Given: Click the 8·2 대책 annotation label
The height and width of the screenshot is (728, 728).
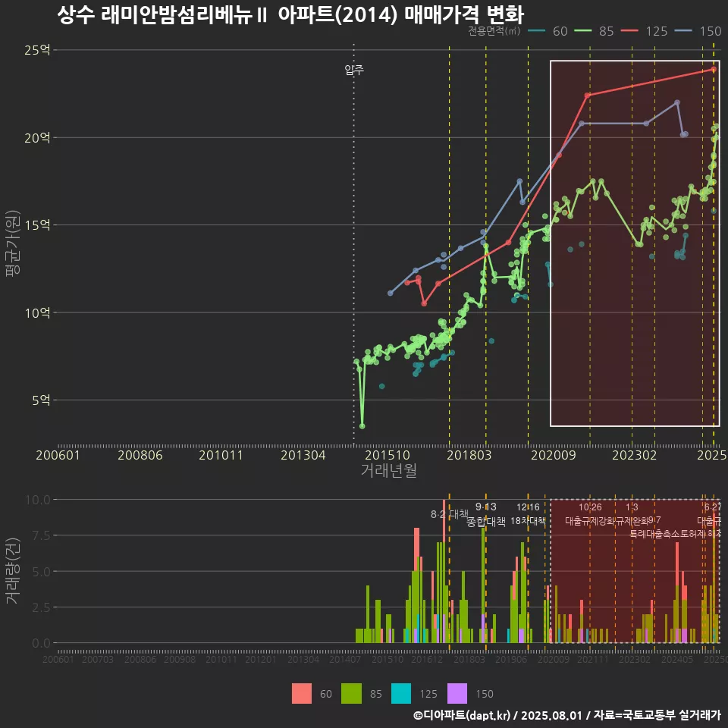Looking at the screenshot, I should point(449,514).
